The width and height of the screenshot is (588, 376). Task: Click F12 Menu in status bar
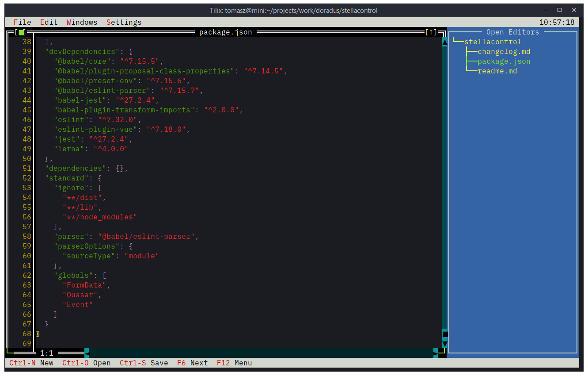click(234, 363)
